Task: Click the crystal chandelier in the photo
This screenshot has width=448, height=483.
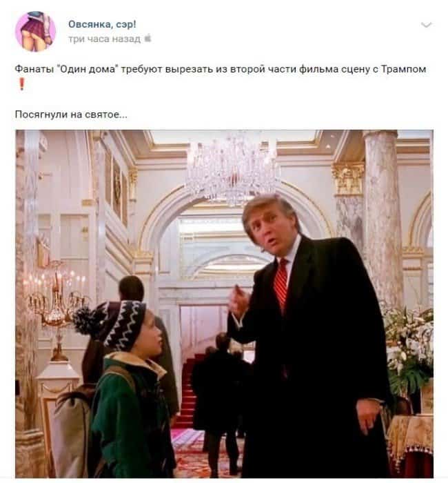Action: [233, 168]
